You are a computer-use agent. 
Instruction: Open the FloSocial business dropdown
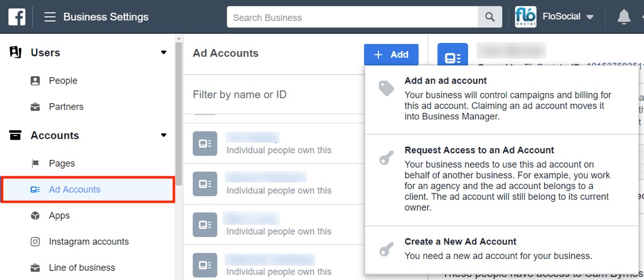(590, 17)
